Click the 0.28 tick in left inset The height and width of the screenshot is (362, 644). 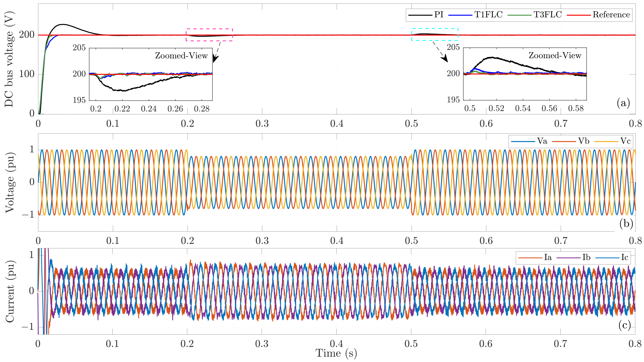point(202,109)
